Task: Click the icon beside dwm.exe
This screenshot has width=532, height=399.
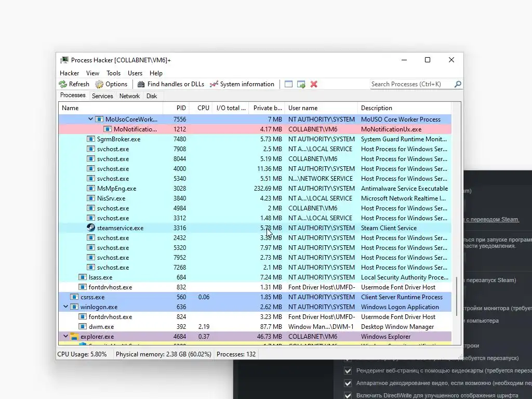Action: (83, 326)
